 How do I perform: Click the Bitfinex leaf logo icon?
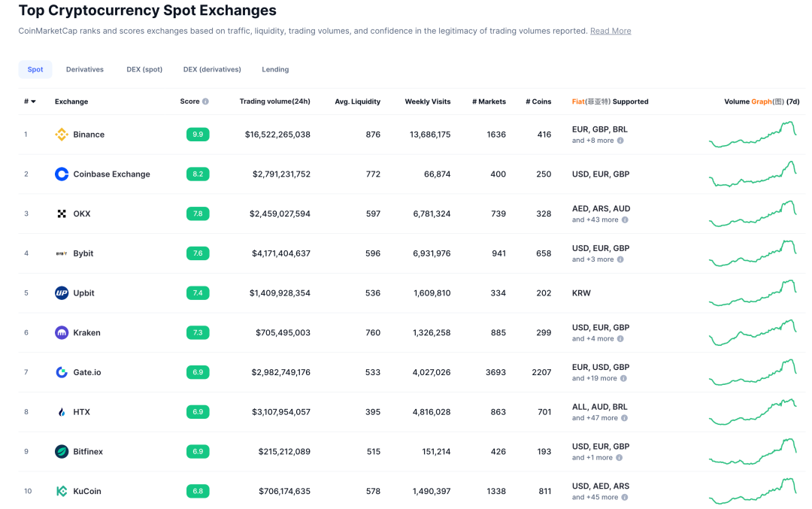pyautogui.click(x=62, y=452)
